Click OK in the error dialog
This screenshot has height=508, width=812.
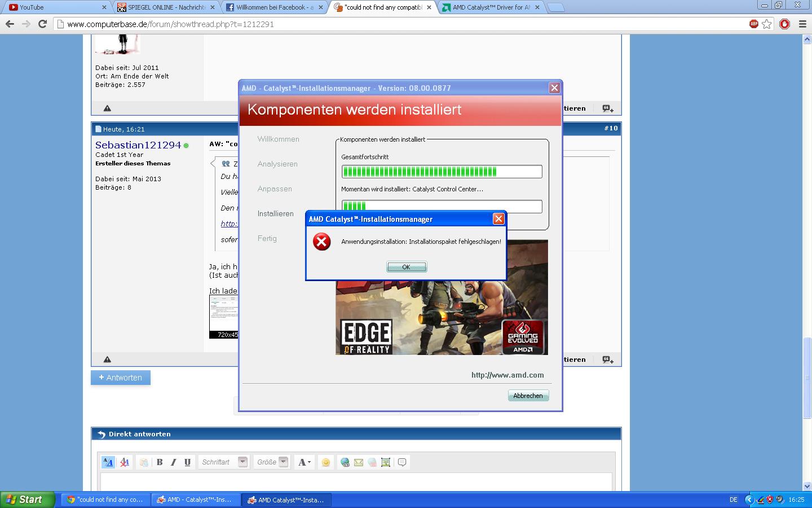click(407, 267)
